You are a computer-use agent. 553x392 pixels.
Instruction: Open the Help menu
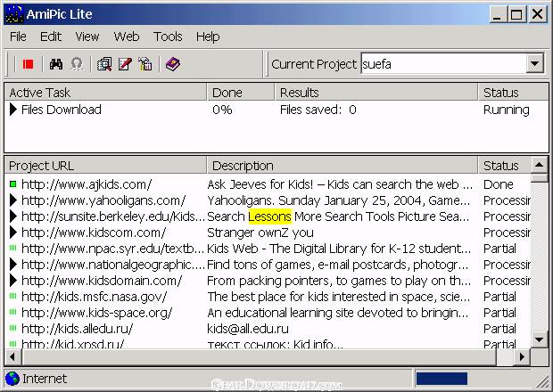(x=208, y=37)
